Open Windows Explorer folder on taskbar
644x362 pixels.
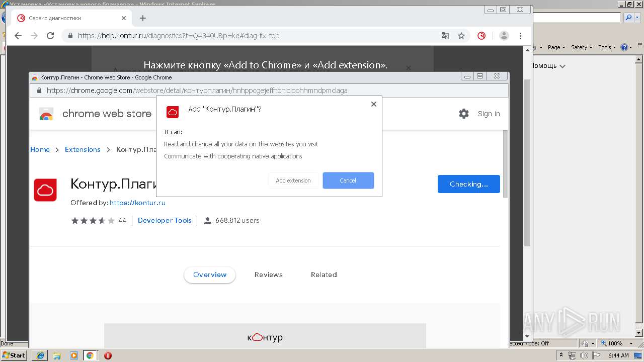point(57,355)
